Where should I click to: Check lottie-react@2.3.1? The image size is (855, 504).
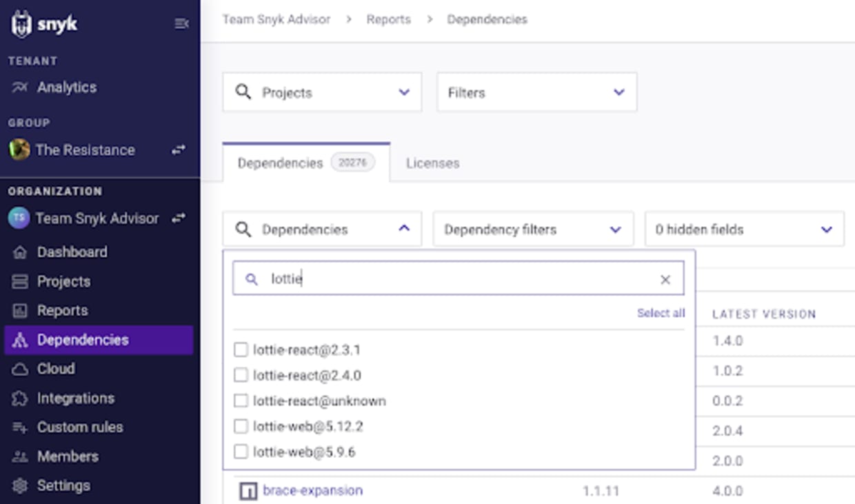241,350
